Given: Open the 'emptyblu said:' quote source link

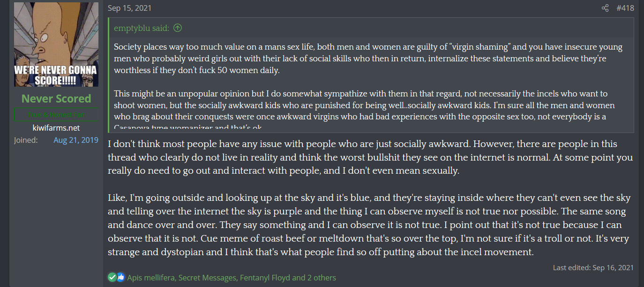Looking at the screenshot, I should point(142,28).
